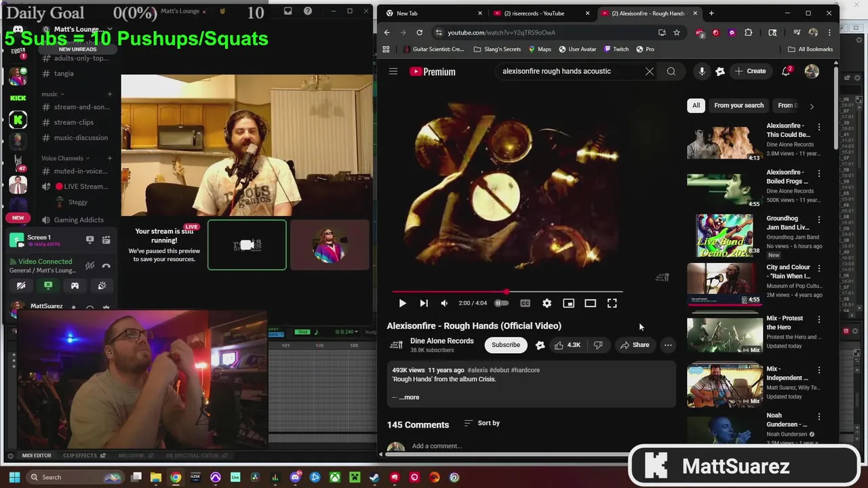Open Discord tangia channel
The width and height of the screenshot is (868, 488).
point(64,73)
